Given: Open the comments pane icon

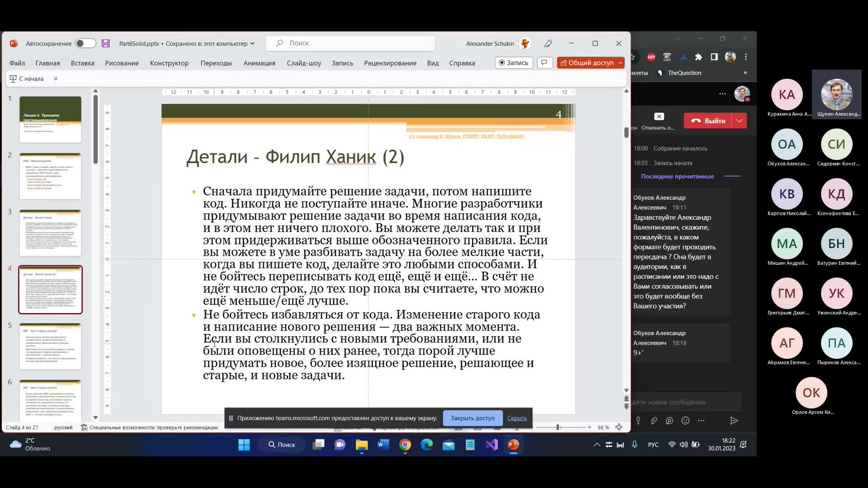Looking at the screenshot, I should pyautogui.click(x=545, y=62).
